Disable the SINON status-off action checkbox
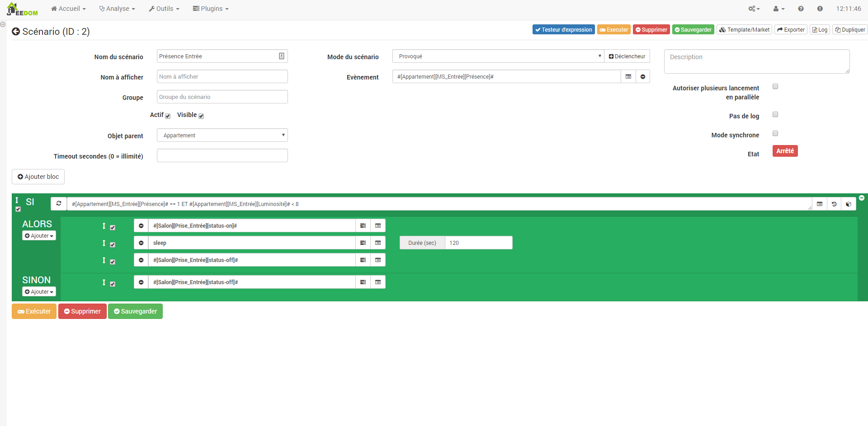 point(113,284)
